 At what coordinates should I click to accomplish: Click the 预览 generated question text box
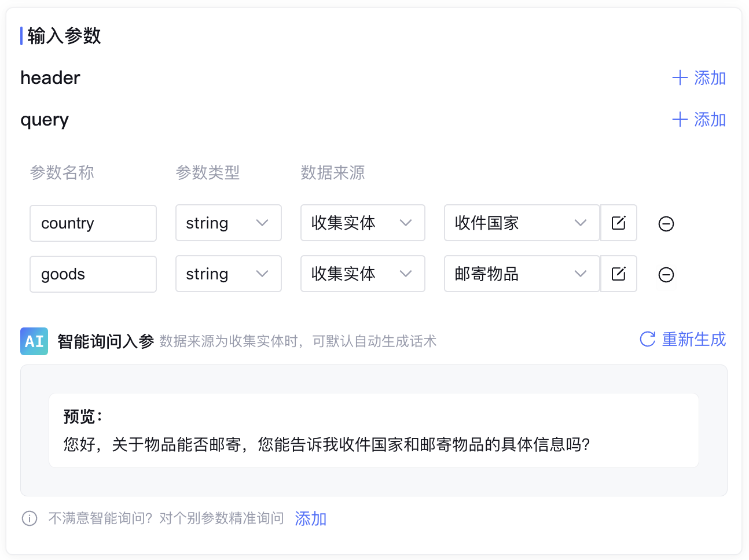[373, 430]
